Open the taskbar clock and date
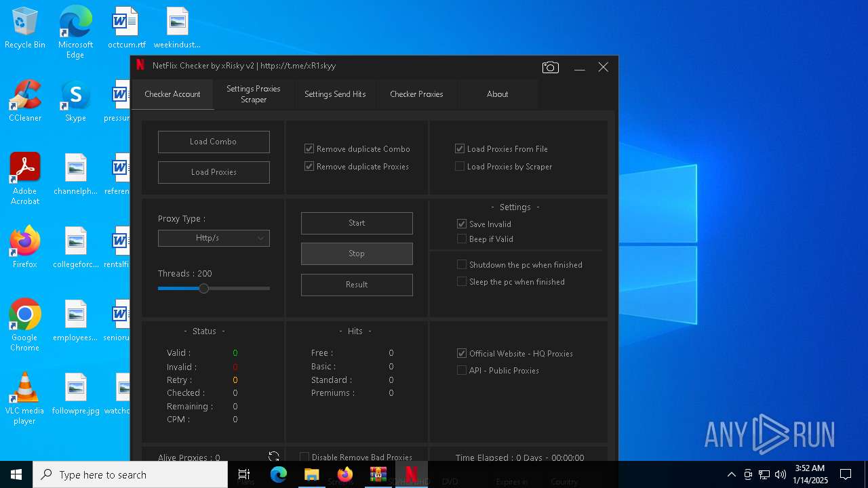 pos(810,474)
